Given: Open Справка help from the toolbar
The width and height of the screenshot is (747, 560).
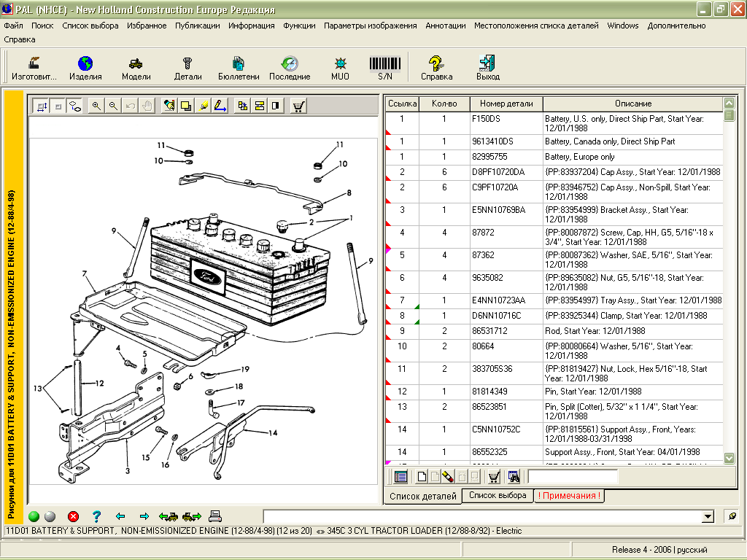Looking at the screenshot, I should [436, 68].
